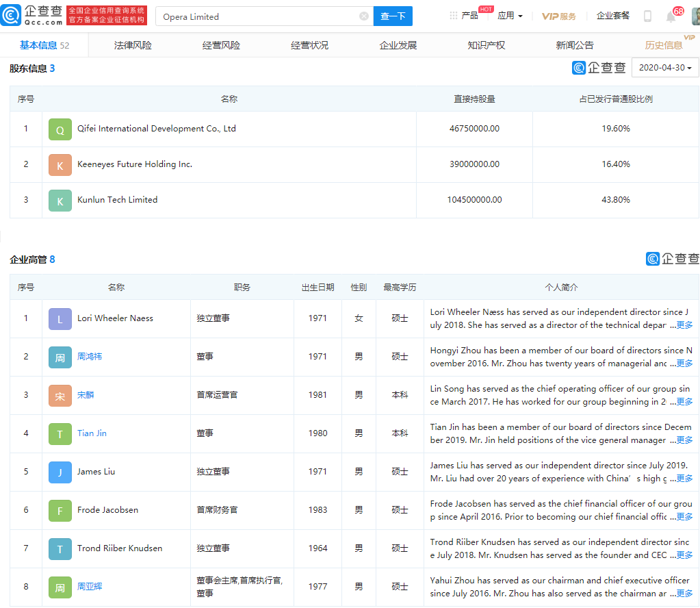
Task: Open the notification bell with 68 badge
Action: pos(671,16)
